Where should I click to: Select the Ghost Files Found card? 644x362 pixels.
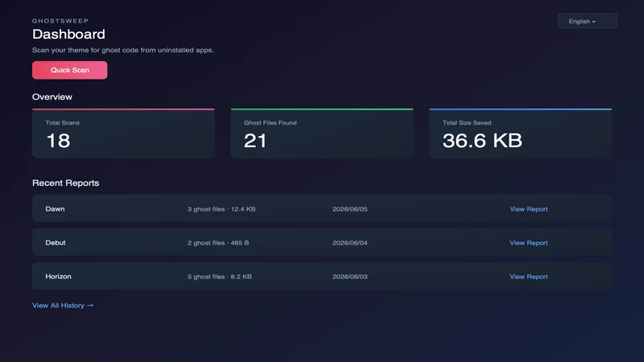[x=322, y=134]
